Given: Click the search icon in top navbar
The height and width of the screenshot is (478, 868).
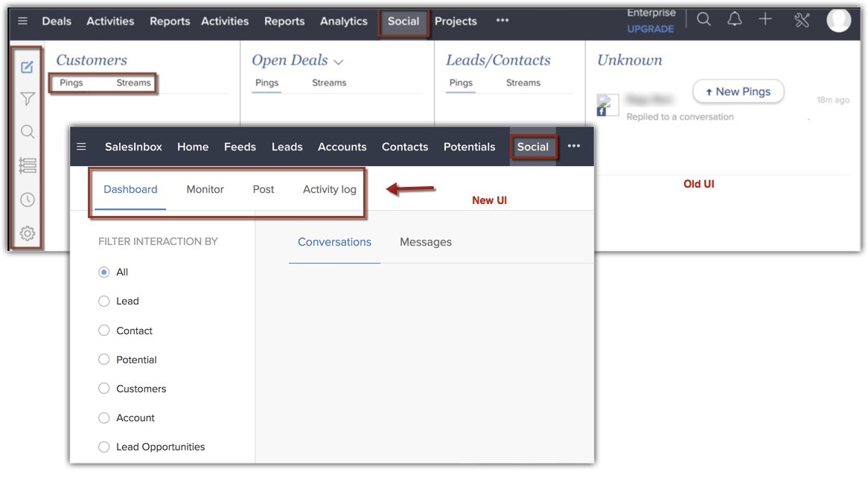Looking at the screenshot, I should coord(703,19).
